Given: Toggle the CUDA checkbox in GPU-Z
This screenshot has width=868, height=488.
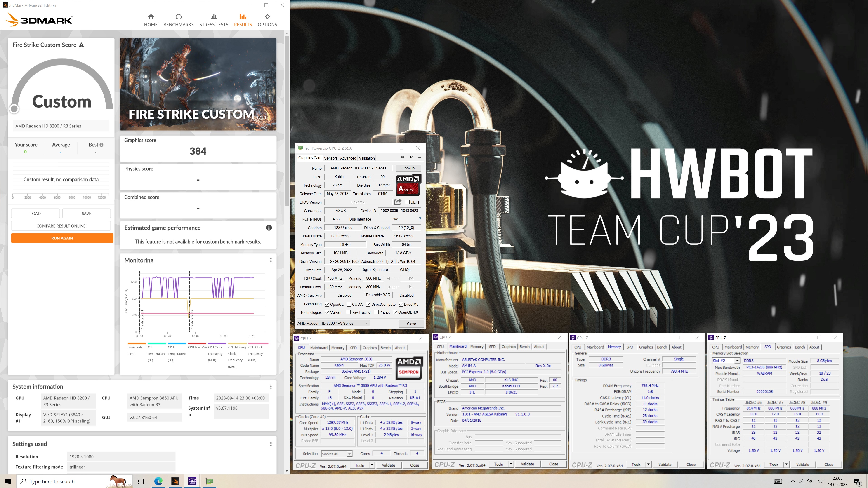Looking at the screenshot, I should pyautogui.click(x=349, y=304).
